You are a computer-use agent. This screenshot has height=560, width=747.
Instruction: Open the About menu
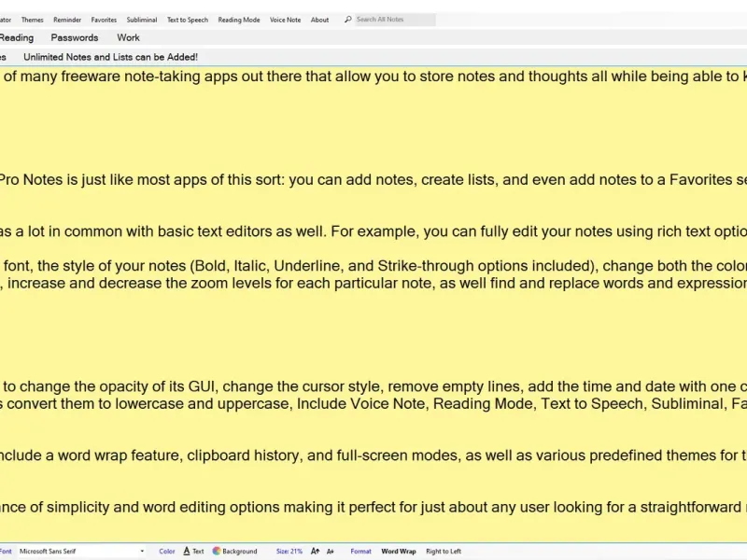click(319, 20)
